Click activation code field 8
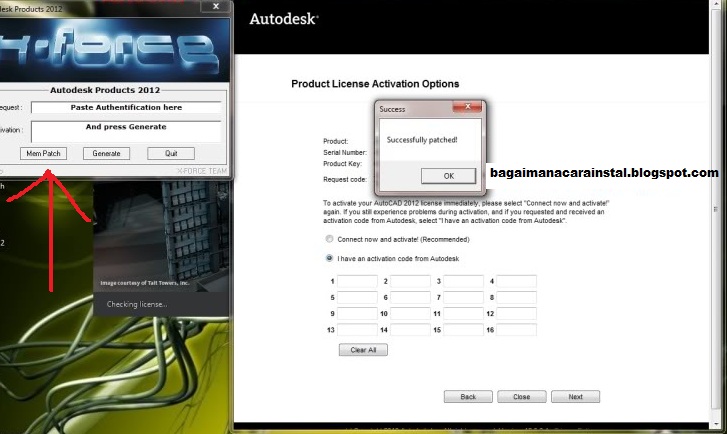 point(517,297)
